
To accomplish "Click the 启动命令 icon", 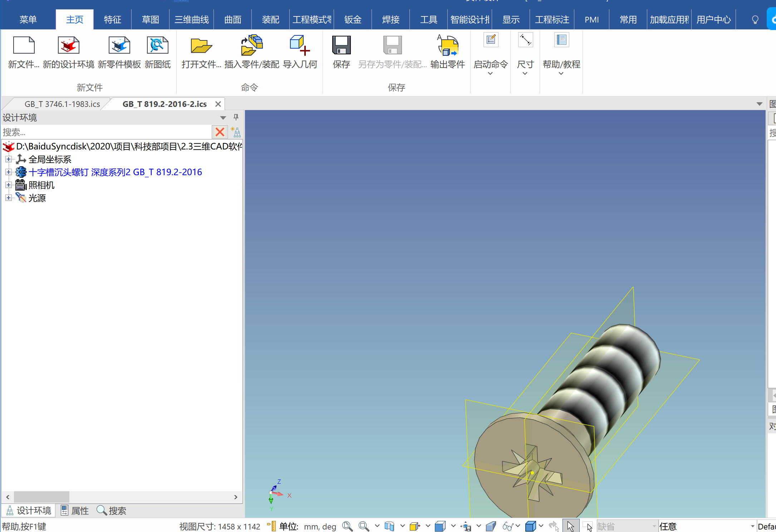I will click(x=491, y=40).
